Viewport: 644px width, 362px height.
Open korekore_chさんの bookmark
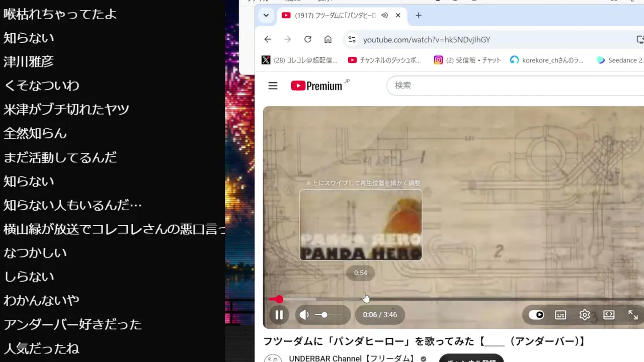547,60
